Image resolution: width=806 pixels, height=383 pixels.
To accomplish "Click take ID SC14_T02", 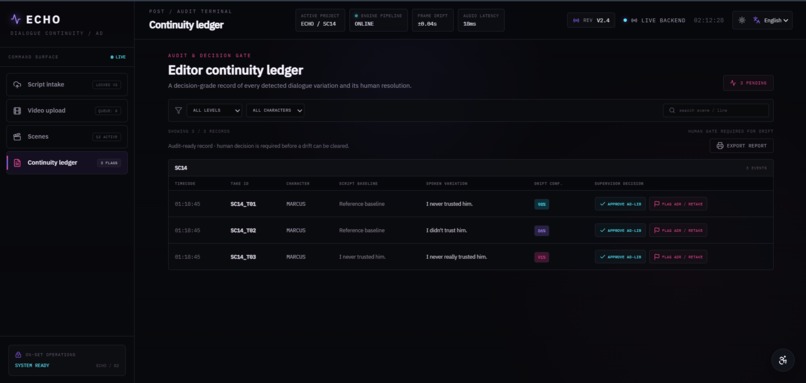I will click(243, 230).
